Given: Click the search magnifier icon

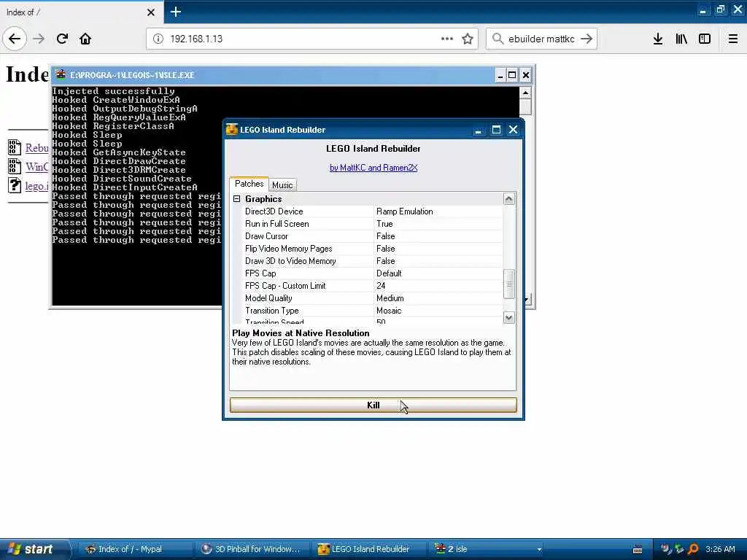Looking at the screenshot, I should click(x=498, y=39).
